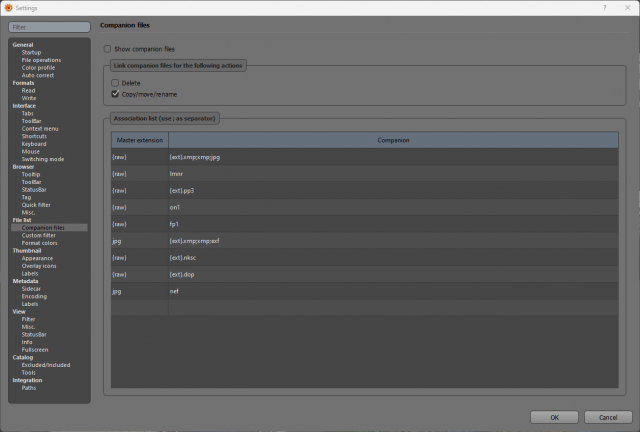This screenshot has width=640, height=432.
Task: Click the help question mark button
Action: click(605, 8)
